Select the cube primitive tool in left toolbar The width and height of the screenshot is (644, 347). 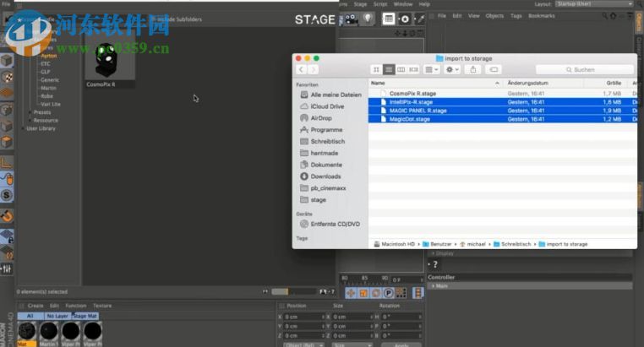point(7,61)
